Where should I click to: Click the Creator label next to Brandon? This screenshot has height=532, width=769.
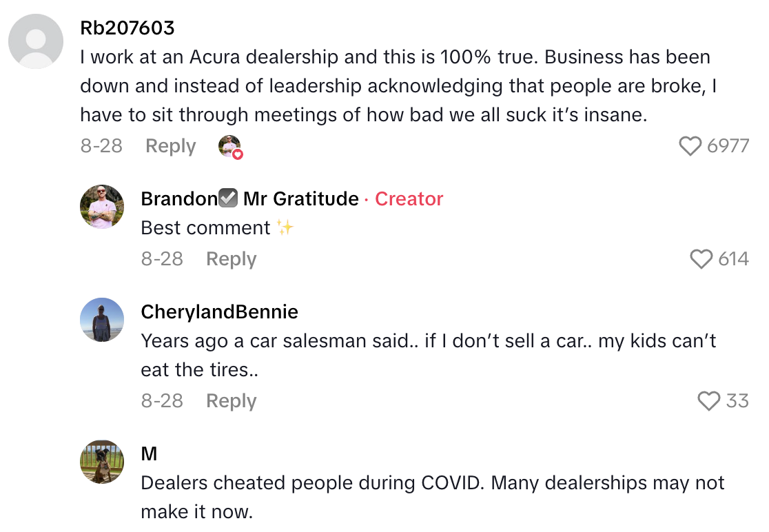click(409, 198)
